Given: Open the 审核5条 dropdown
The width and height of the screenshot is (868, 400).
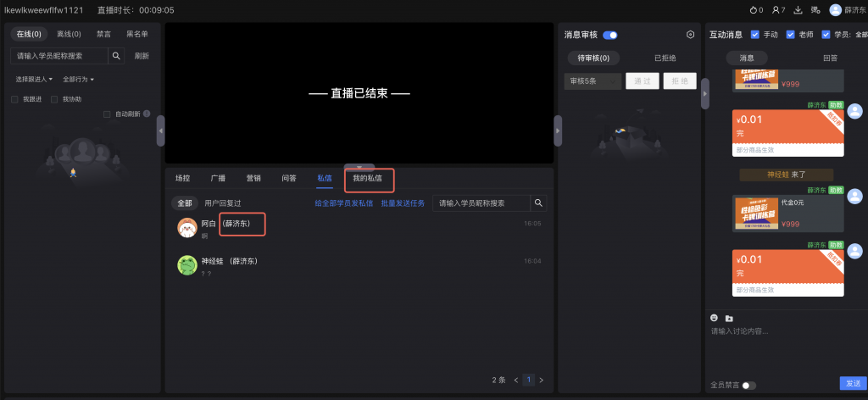Looking at the screenshot, I should point(593,81).
